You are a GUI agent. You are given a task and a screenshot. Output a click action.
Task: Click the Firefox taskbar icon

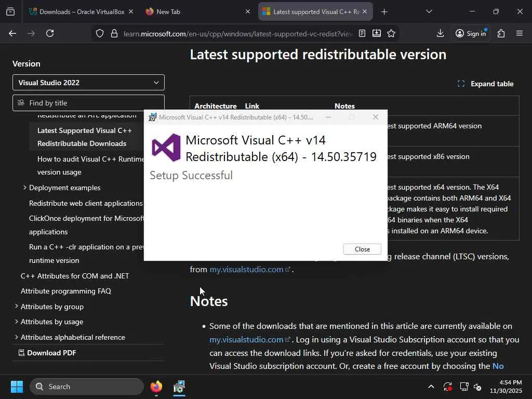click(156, 387)
